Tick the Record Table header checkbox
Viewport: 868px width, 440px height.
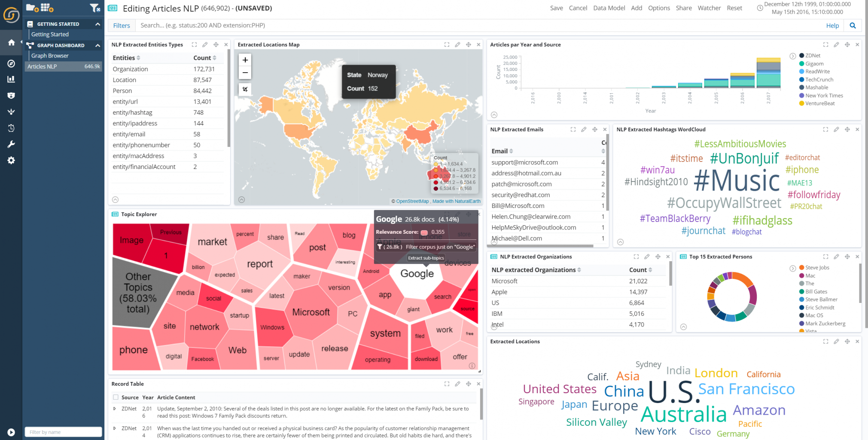[x=116, y=397]
